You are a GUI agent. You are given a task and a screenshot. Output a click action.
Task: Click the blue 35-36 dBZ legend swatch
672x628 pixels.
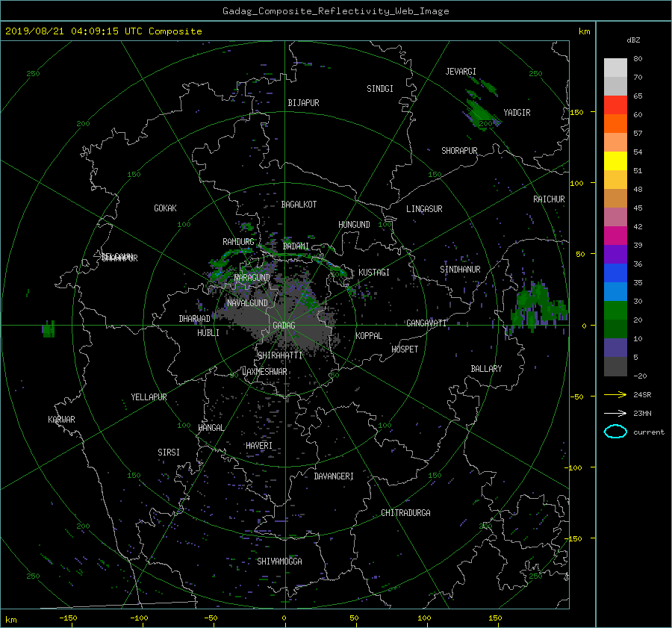click(615, 273)
